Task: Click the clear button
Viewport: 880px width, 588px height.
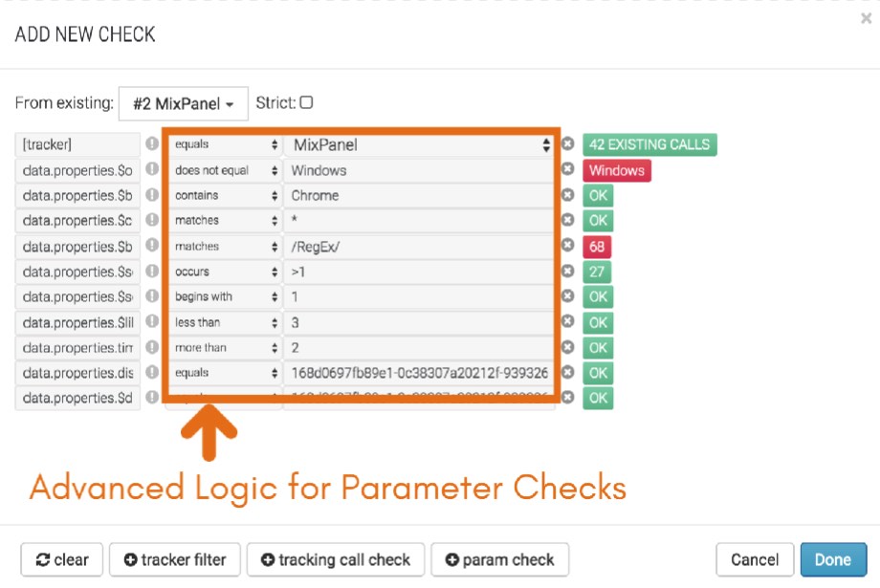Action: coord(62,559)
